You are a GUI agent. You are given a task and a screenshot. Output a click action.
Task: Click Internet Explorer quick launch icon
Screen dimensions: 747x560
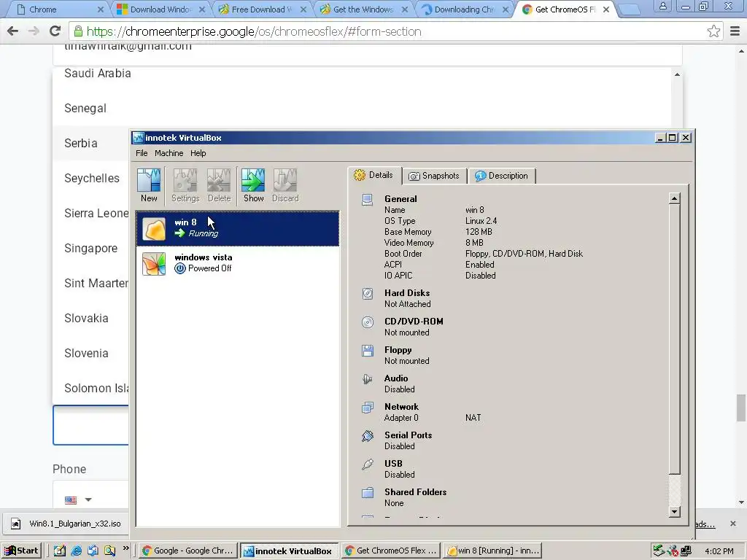76,551
